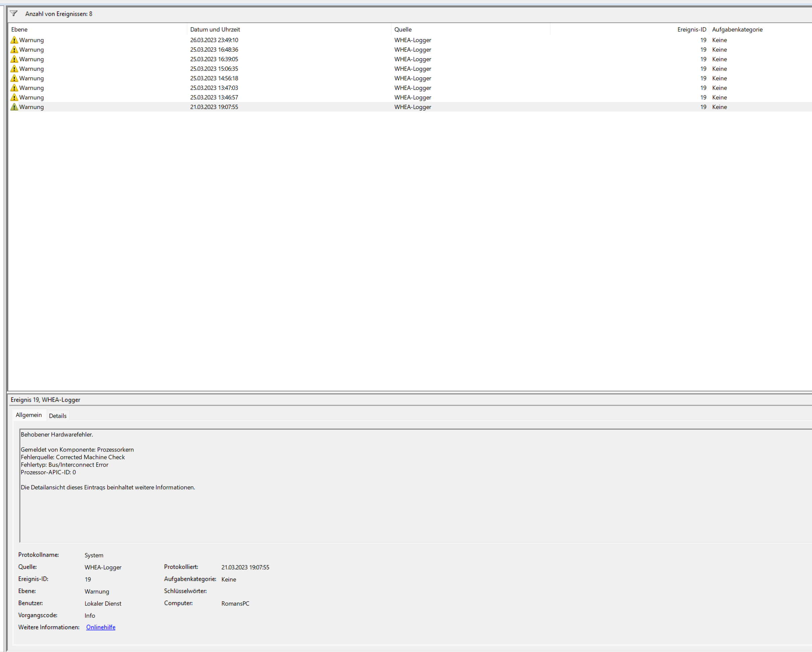Sort by Datum und Uhrzeit column
Image resolution: width=812 pixels, height=652 pixels.
point(215,30)
